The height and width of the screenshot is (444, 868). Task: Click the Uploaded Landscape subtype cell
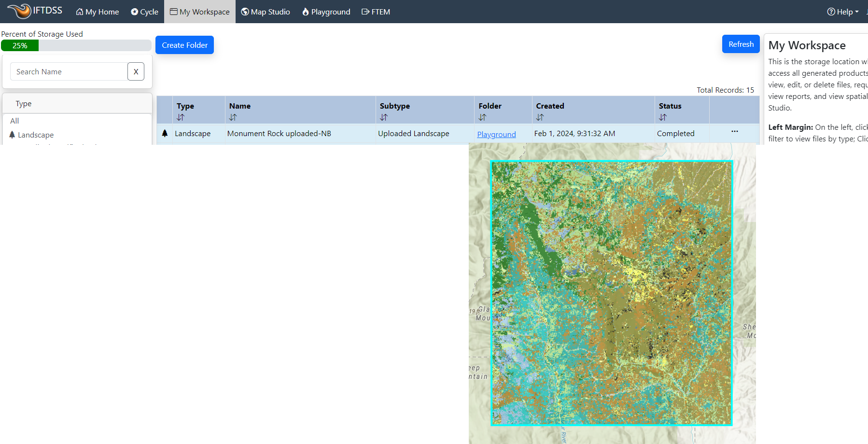click(x=414, y=134)
